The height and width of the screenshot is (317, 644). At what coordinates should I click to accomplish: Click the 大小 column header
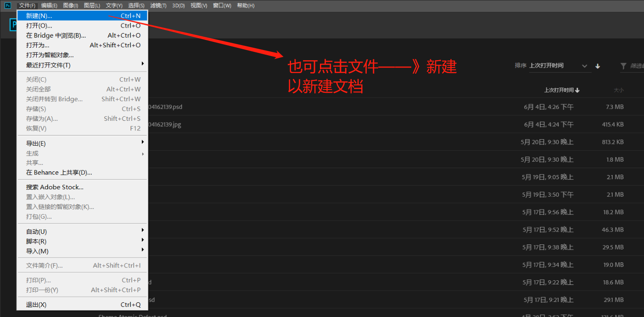click(619, 90)
